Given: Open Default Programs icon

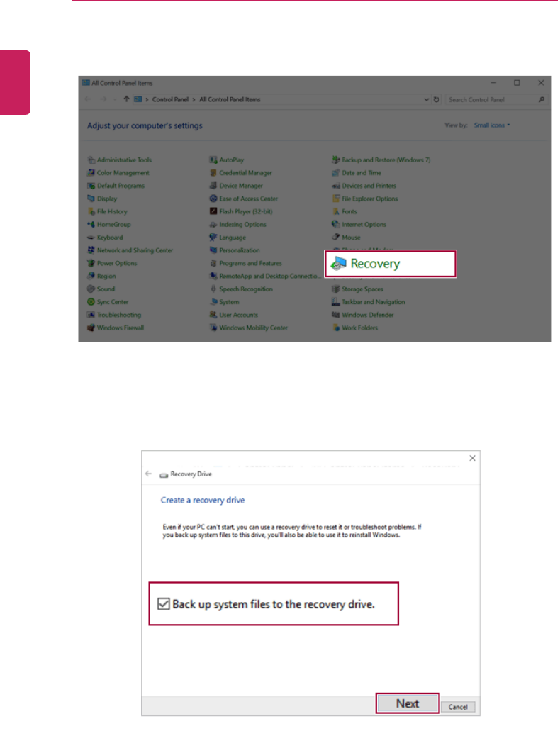Looking at the screenshot, I should 91,186.
